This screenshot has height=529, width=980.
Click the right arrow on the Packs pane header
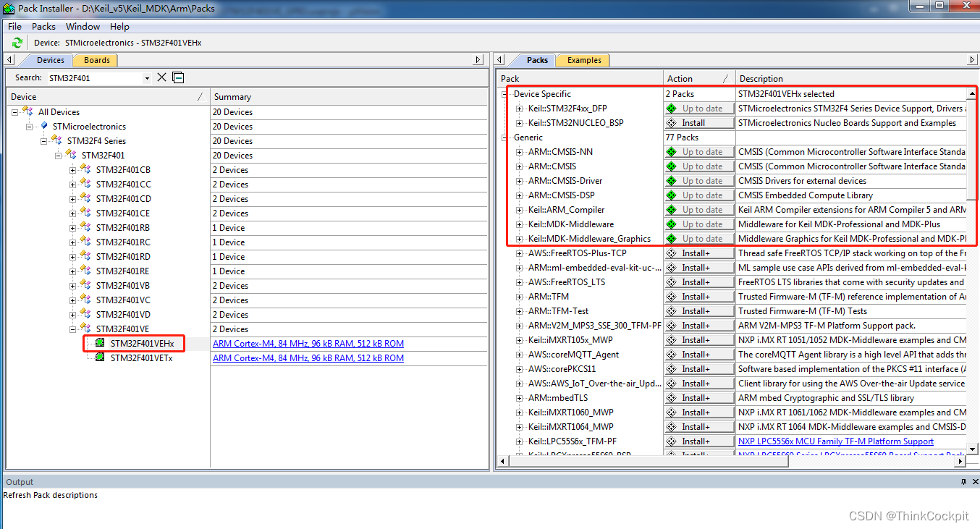pyautogui.click(x=972, y=60)
